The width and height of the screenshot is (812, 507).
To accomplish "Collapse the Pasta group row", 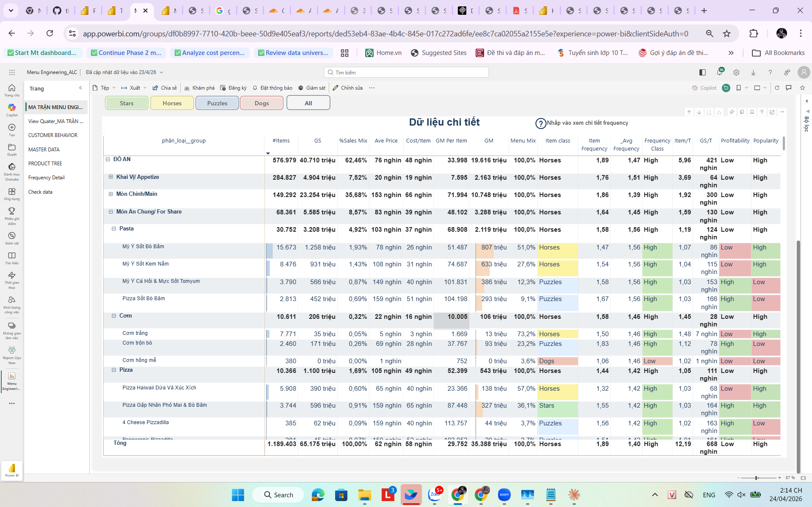I will pos(114,229).
